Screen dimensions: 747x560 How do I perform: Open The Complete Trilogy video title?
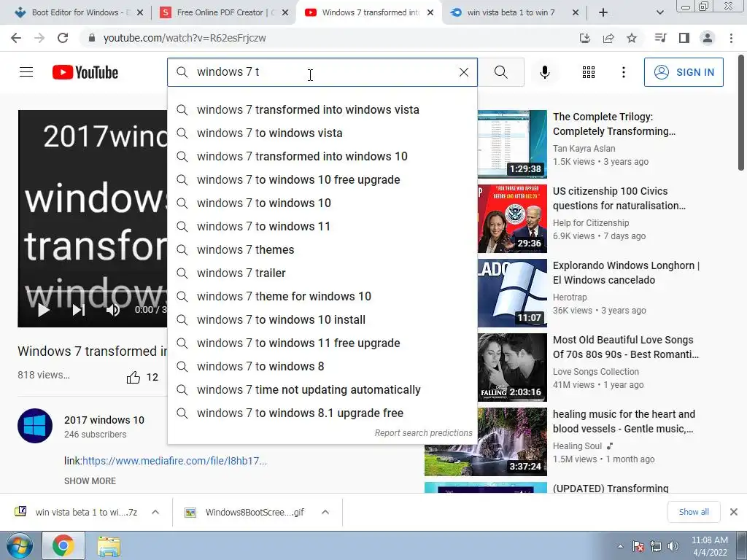pos(614,124)
